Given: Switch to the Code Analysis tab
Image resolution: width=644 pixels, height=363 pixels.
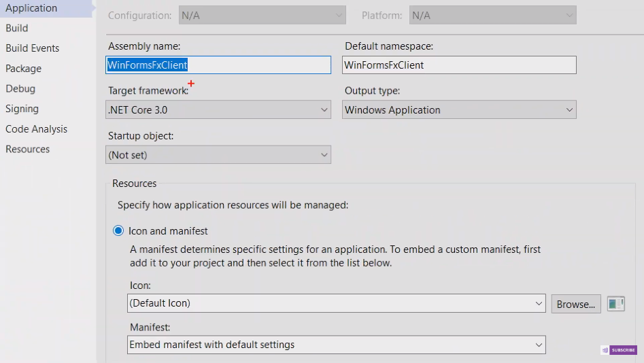Looking at the screenshot, I should pos(36,129).
